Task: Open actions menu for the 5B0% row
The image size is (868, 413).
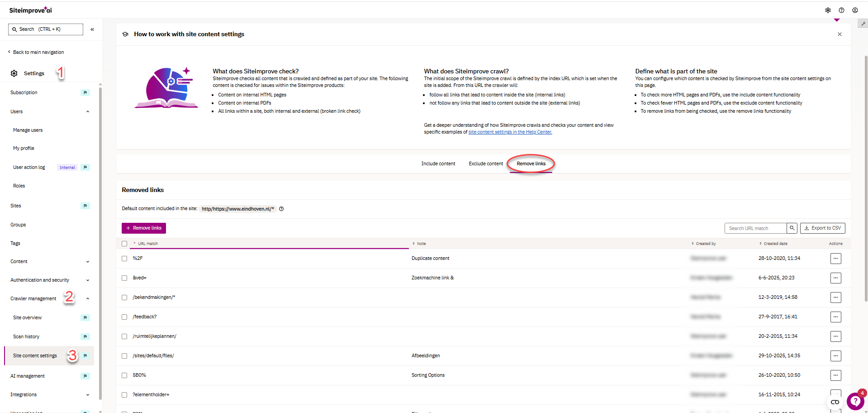Action: pos(835,375)
